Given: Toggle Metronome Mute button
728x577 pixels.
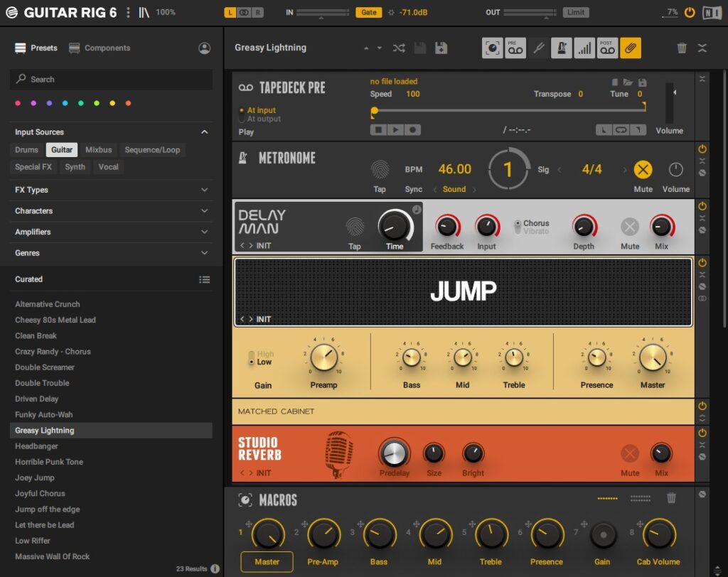Looking at the screenshot, I should pyautogui.click(x=643, y=170).
